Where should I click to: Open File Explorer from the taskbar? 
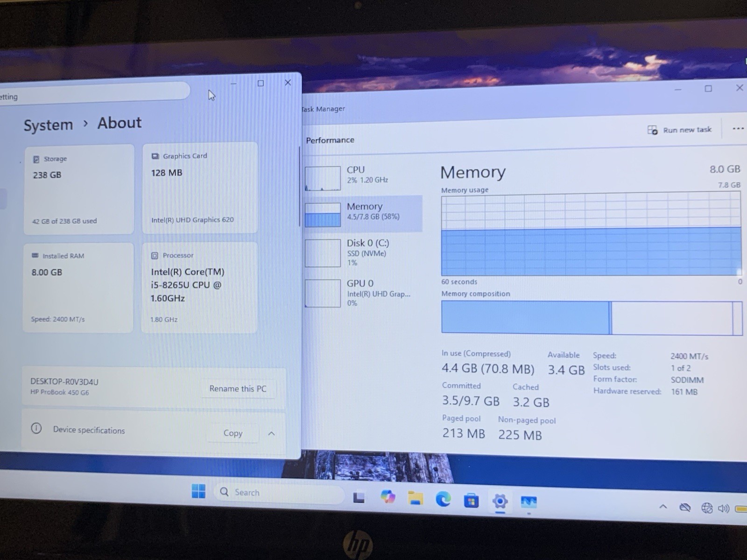coord(415,498)
